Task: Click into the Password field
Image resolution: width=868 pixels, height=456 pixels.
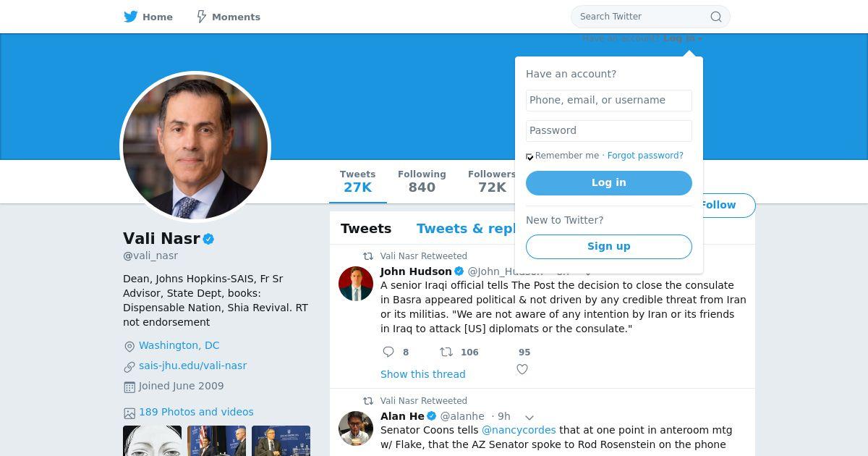Action: tap(608, 130)
